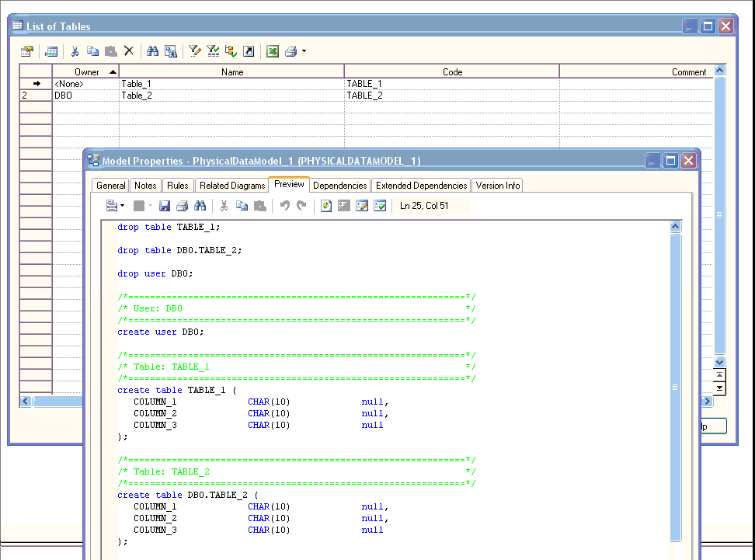Copy rows in the List of Tables toolbar
The height and width of the screenshot is (560, 755).
[93, 51]
